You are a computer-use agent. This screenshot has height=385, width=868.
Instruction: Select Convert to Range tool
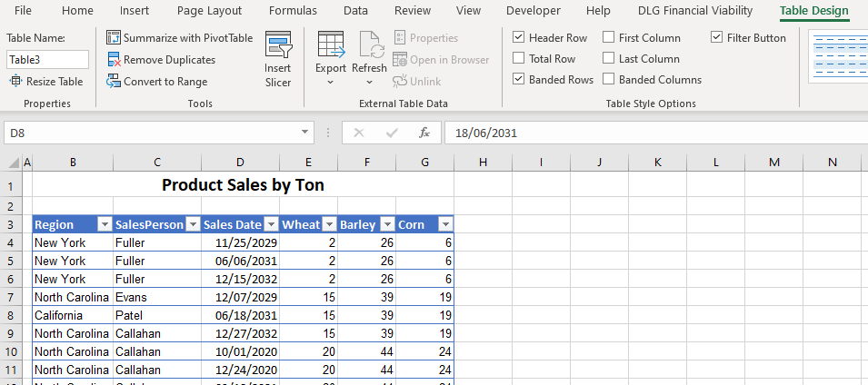(x=114, y=82)
